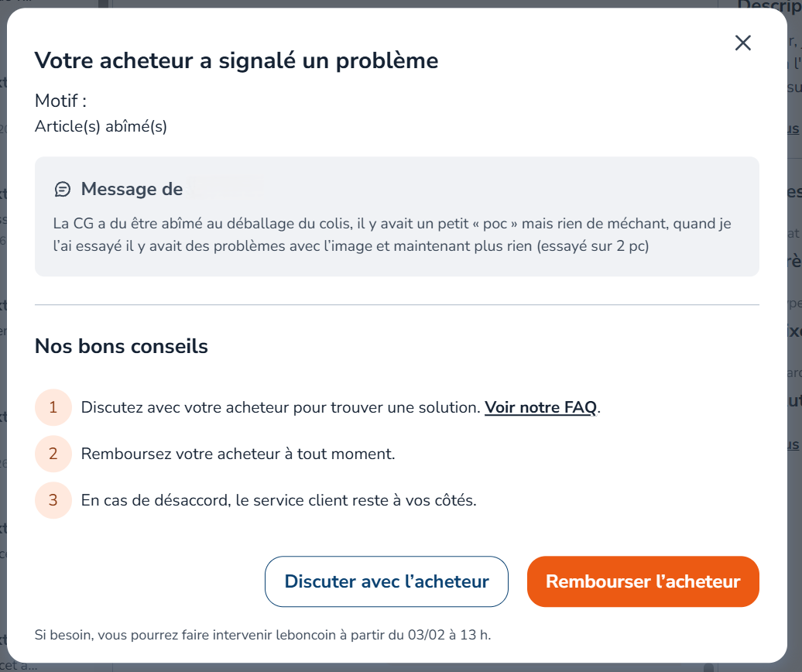The width and height of the screenshot is (802, 672).
Task: Click the Remboursez votre acheteur advice text
Action: click(238, 454)
